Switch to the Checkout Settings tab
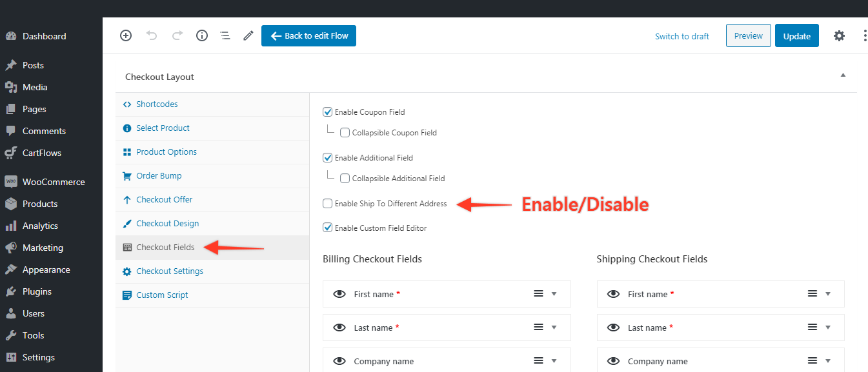The width and height of the screenshot is (868, 372). [168, 271]
